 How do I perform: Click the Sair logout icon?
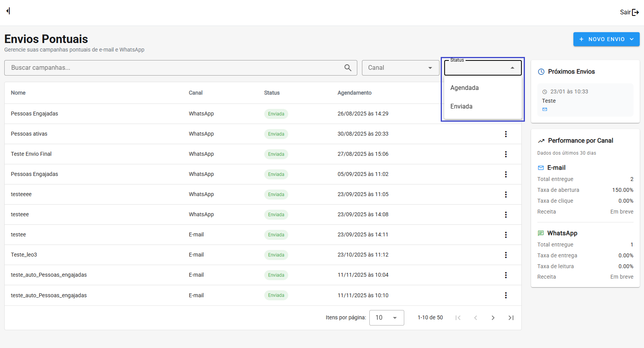635,12
